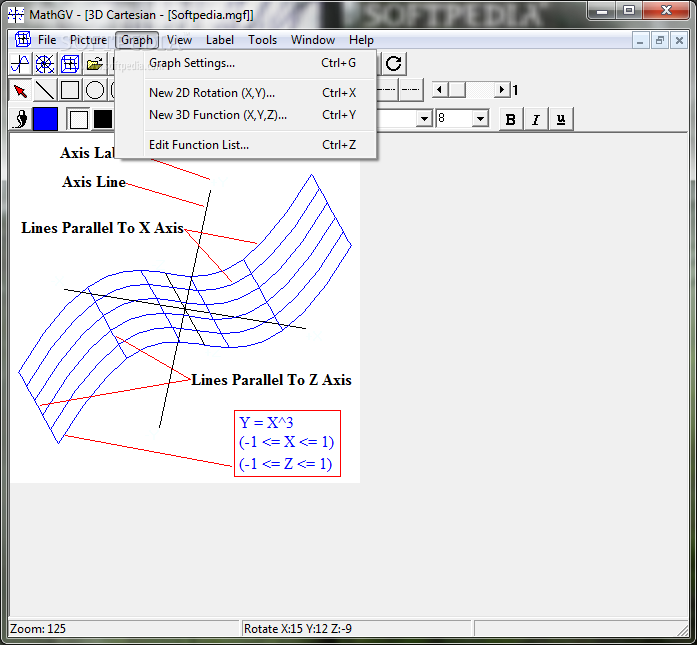Click the document cube icon beside File menu

click(x=23, y=40)
